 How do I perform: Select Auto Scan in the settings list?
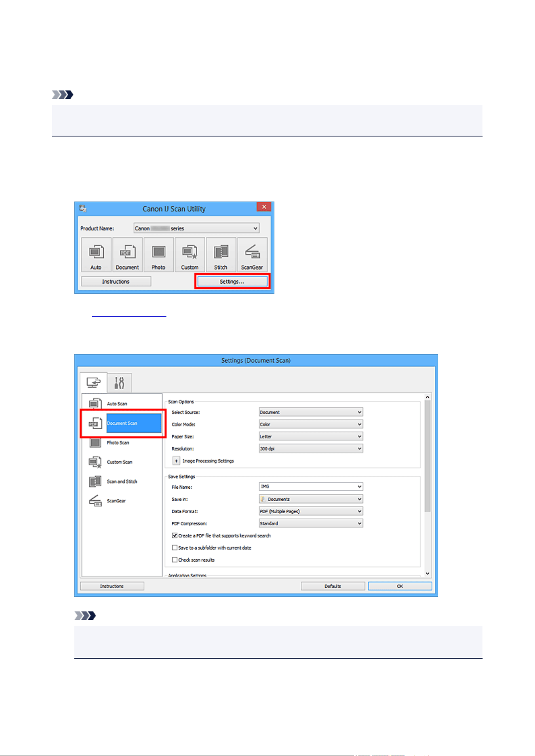click(x=122, y=403)
